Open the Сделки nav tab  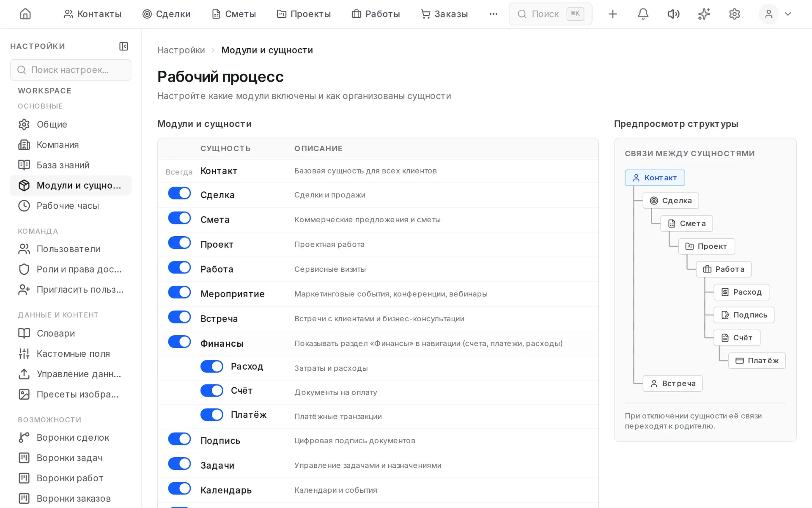click(x=166, y=14)
